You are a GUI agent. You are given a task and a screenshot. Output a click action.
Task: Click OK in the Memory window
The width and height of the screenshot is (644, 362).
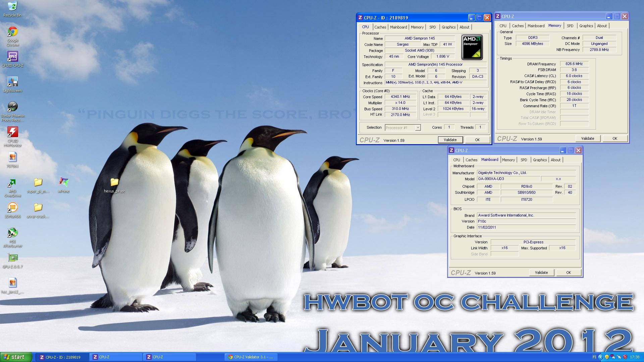615,138
